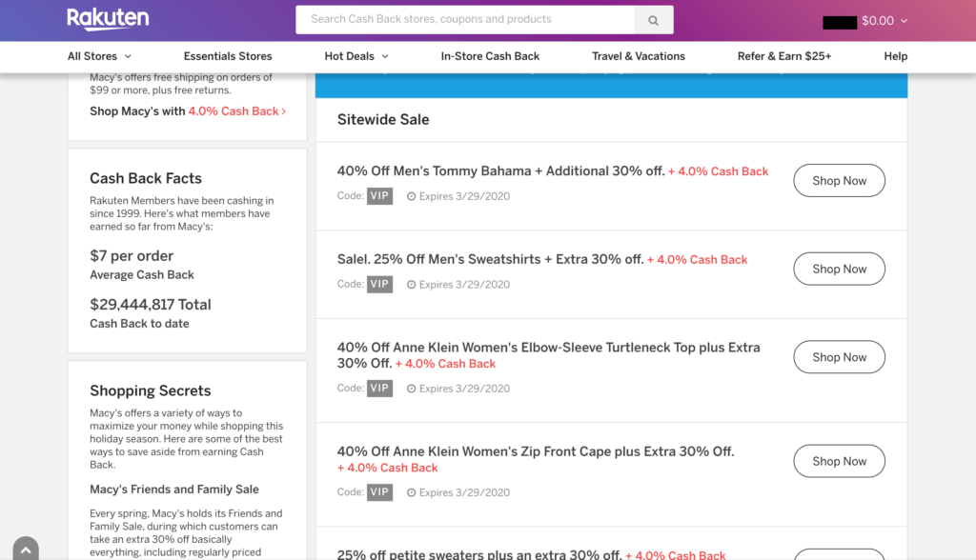Open the Anne Klein Zip Front Cape offer title
This screenshot has height=560, width=976.
tap(536, 451)
